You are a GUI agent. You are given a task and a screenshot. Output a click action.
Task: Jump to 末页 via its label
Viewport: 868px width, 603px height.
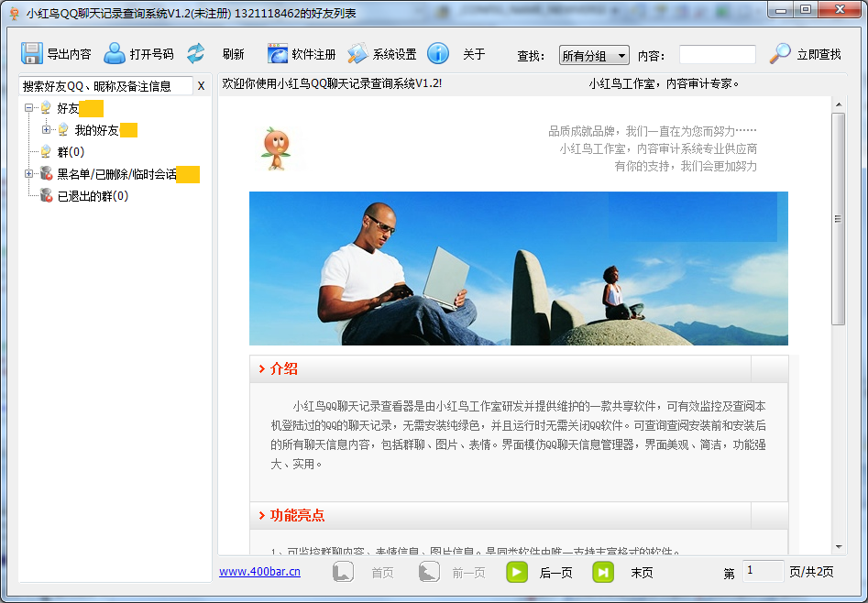pyautogui.click(x=643, y=573)
